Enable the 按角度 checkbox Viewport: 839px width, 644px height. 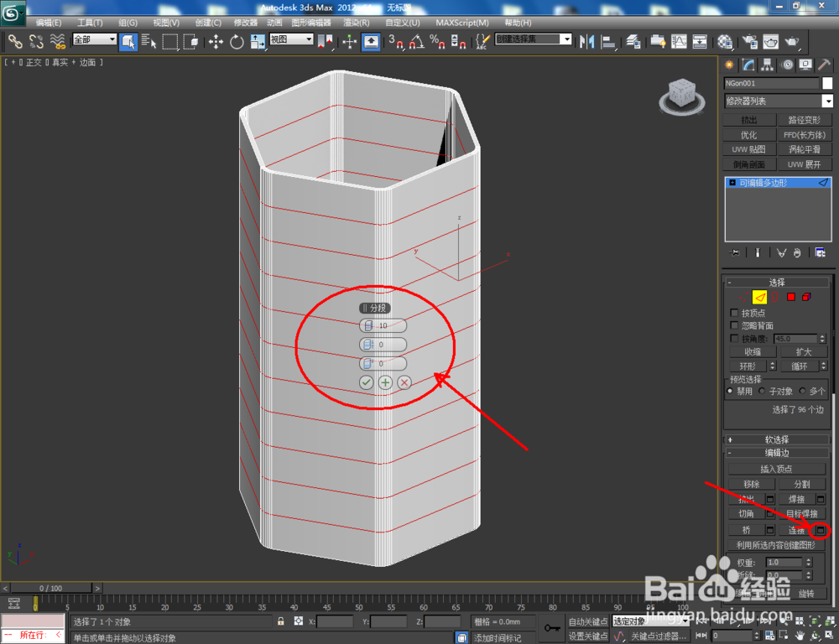734,339
